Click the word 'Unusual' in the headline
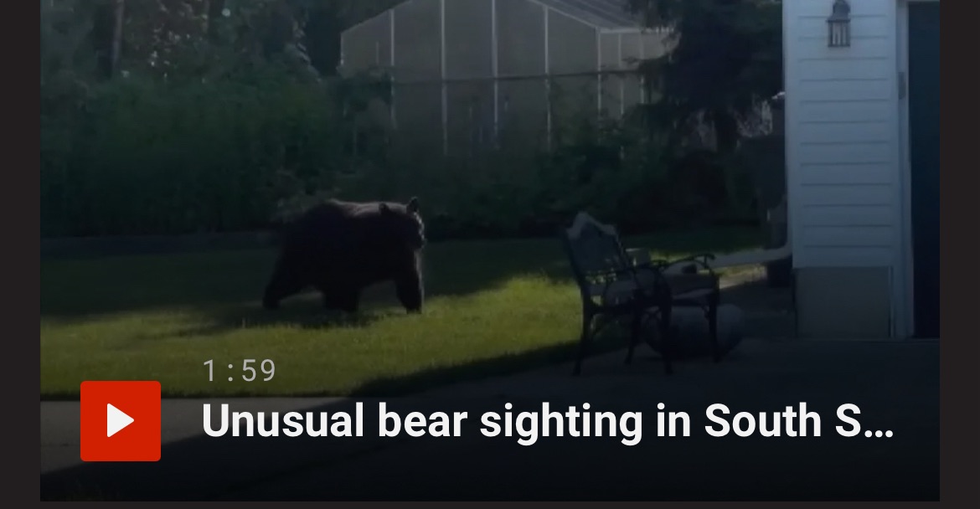The width and height of the screenshot is (980, 509). pyautogui.click(x=283, y=420)
